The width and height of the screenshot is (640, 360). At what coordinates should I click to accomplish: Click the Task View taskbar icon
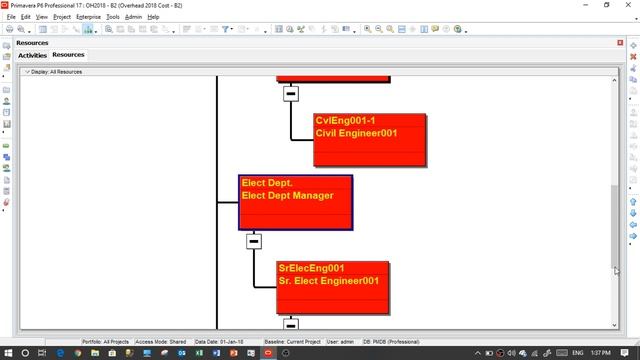(42, 353)
